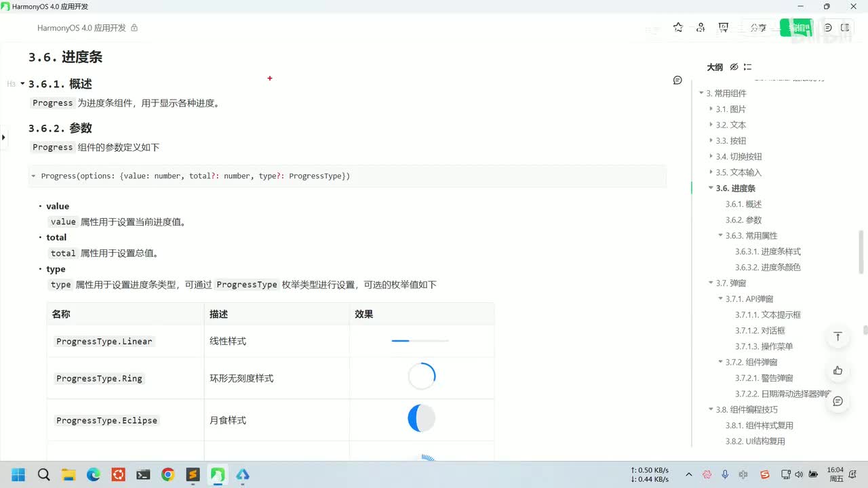
Task: Expand the 3.4. 切换按钮 outline node
Action: pyautogui.click(x=711, y=157)
